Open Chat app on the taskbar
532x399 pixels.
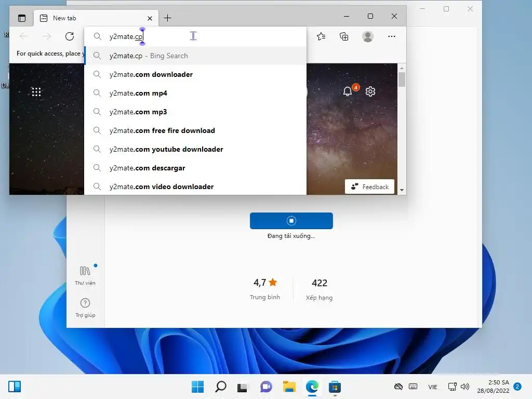(267, 387)
